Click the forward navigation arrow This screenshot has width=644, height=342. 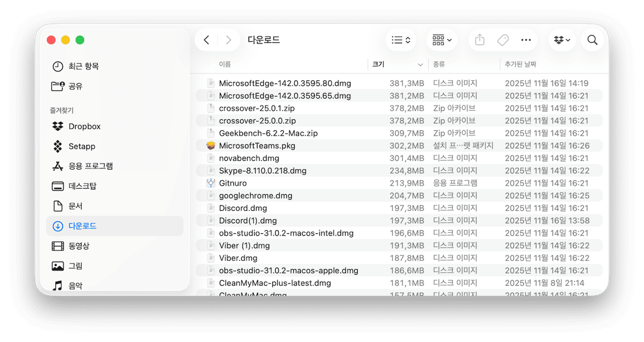pos(228,40)
